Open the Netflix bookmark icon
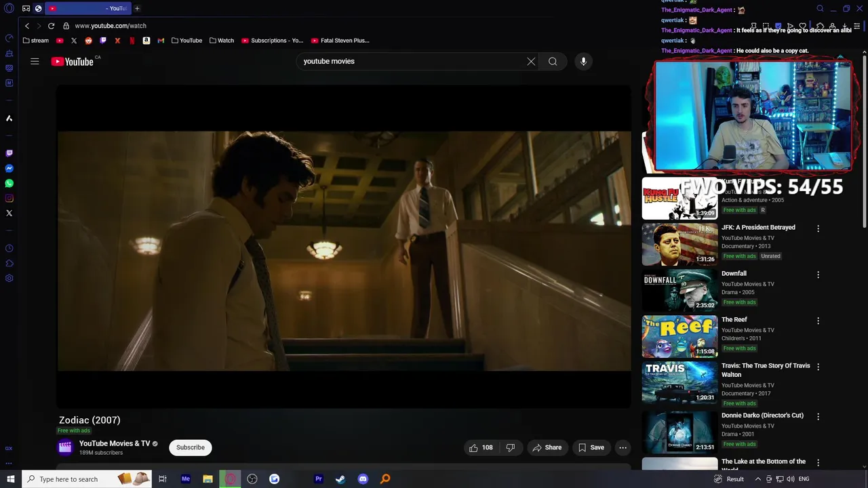The image size is (868, 488). point(132,41)
